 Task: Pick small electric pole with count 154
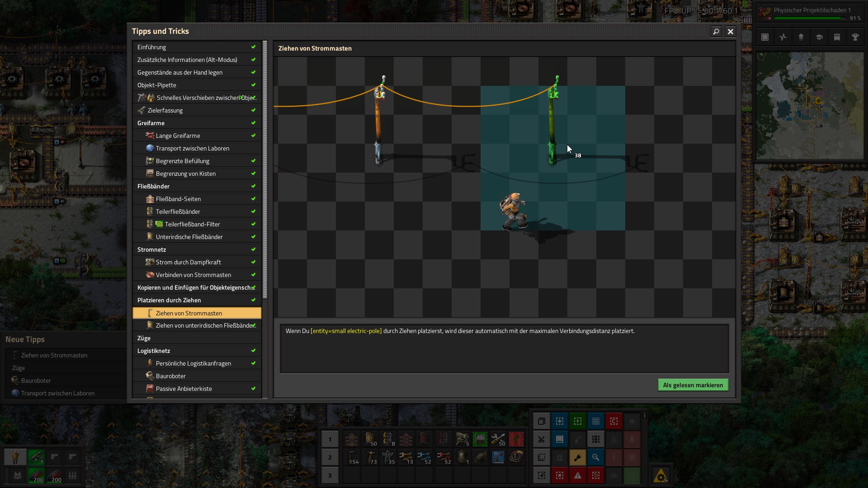click(x=352, y=457)
